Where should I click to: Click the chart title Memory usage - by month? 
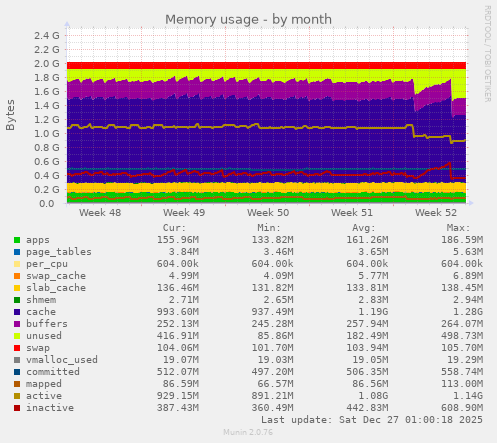[x=248, y=20]
